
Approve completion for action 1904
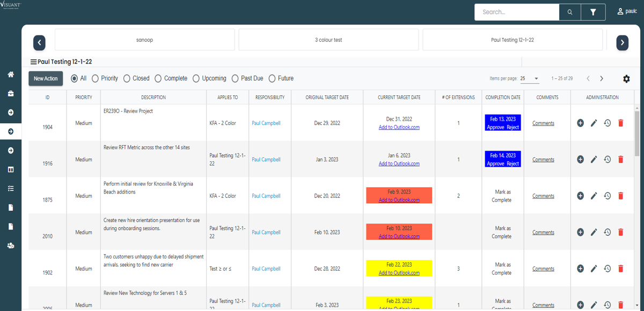(495, 127)
